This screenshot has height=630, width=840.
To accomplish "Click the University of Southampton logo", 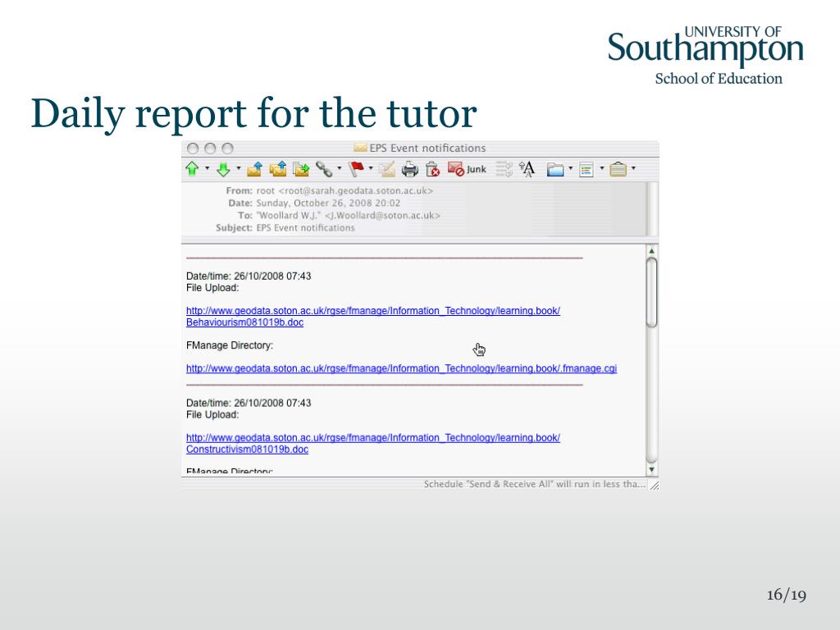I will point(705,55).
